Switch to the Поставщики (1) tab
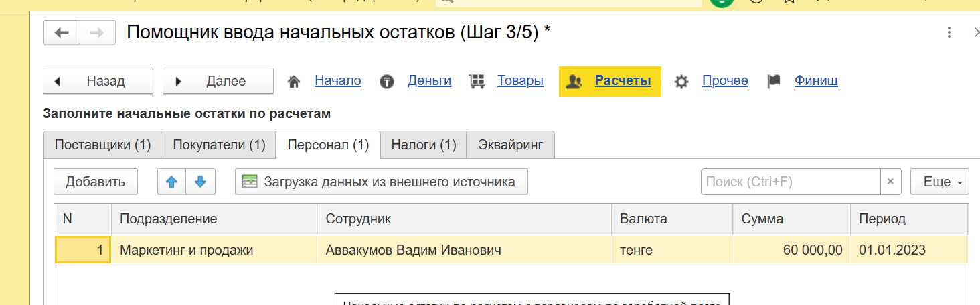This screenshot has width=980, height=305. click(x=102, y=145)
